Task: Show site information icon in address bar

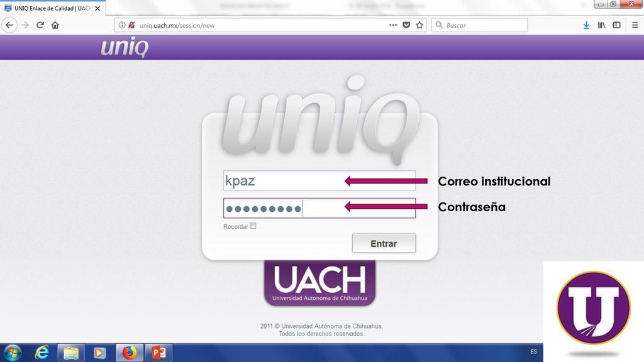Action: 122,25
